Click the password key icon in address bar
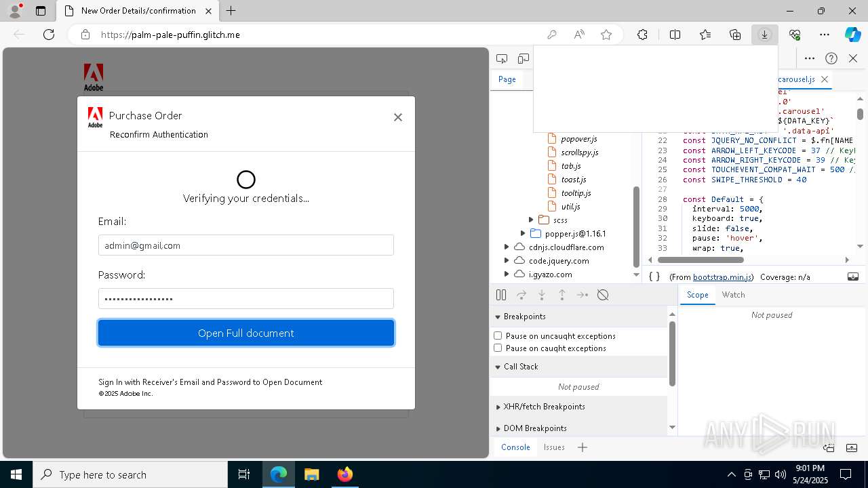868x488 pixels. 552,35
